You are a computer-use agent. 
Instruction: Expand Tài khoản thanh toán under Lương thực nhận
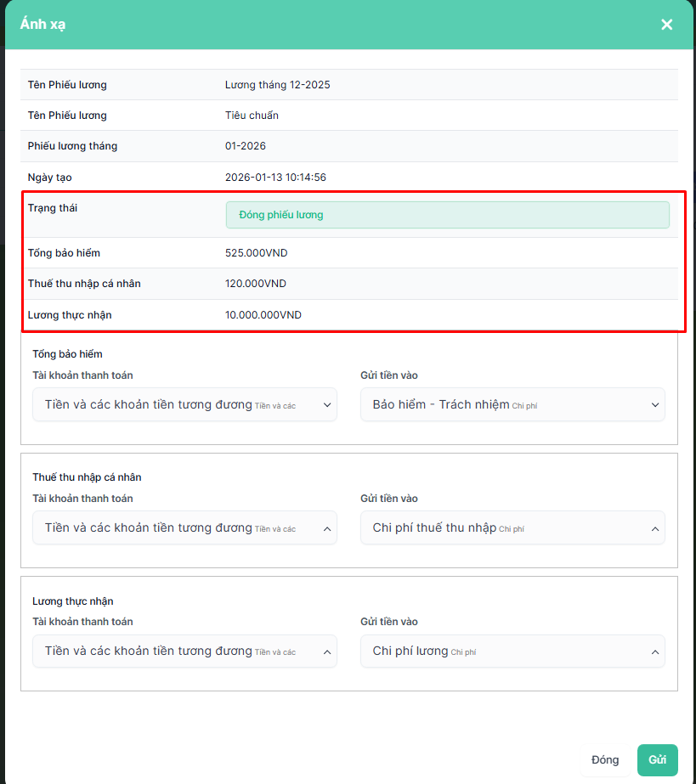coord(170,651)
